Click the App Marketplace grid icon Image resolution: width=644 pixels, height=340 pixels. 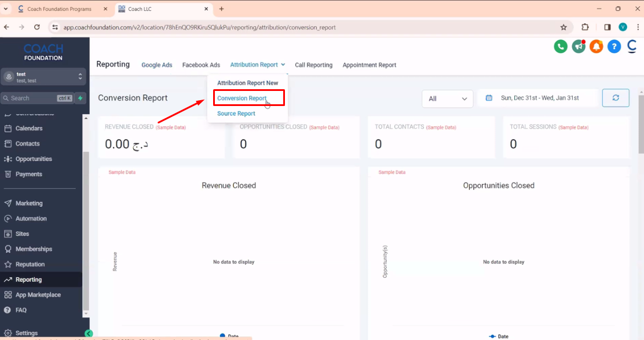pyautogui.click(x=8, y=295)
